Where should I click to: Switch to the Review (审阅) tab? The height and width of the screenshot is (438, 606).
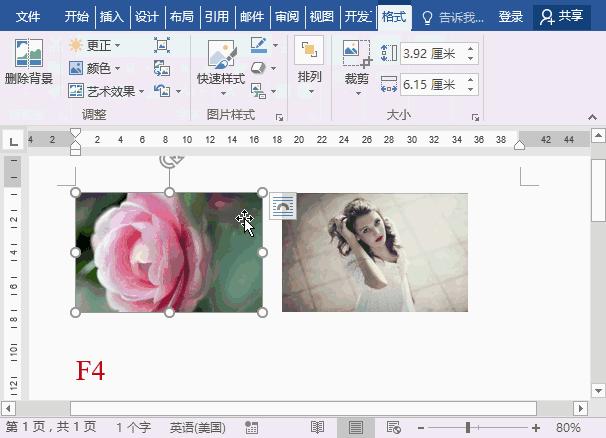click(x=287, y=16)
